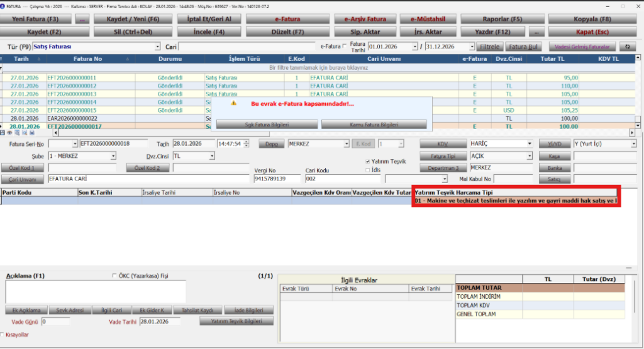Open the Şube 1 - MERKEZ dropdown

113,156
